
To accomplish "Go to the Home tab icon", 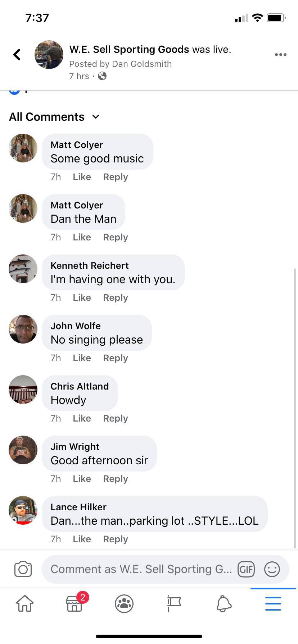I will tap(25, 603).
